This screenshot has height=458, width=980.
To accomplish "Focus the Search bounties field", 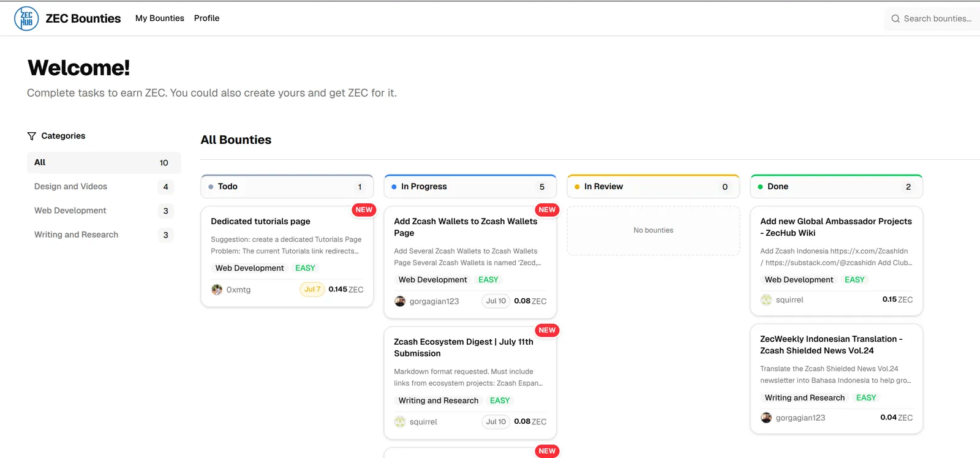I will (x=932, y=19).
